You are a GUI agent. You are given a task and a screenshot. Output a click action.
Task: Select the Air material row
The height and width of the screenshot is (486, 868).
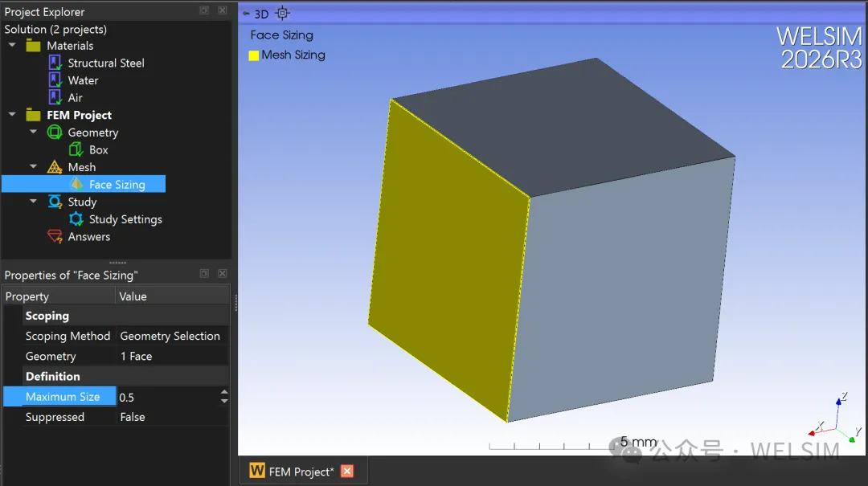click(x=76, y=97)
